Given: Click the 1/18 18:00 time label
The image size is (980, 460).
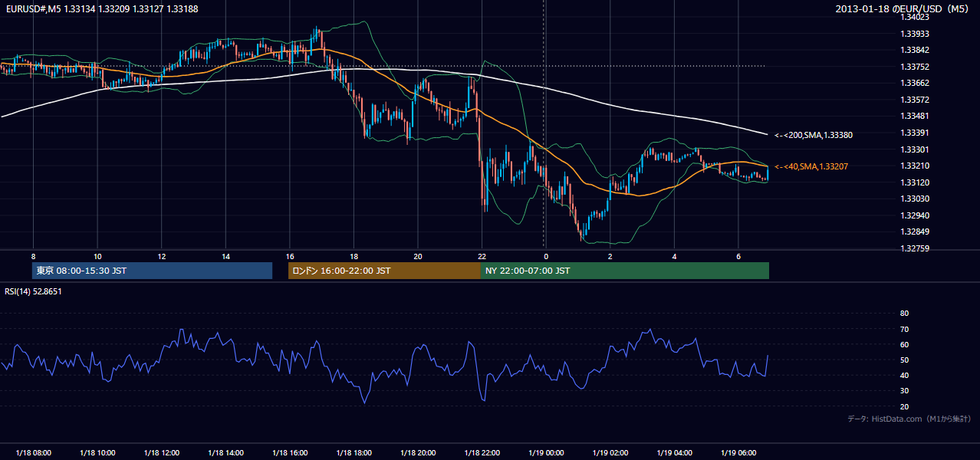Looking at the screenshot, I should (x=354, y=453).
